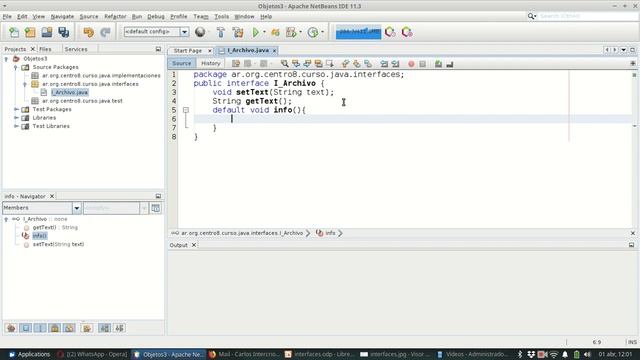Toggle Sort by Name in Navigator
The image size is (640, 360).
click(104, 328)
